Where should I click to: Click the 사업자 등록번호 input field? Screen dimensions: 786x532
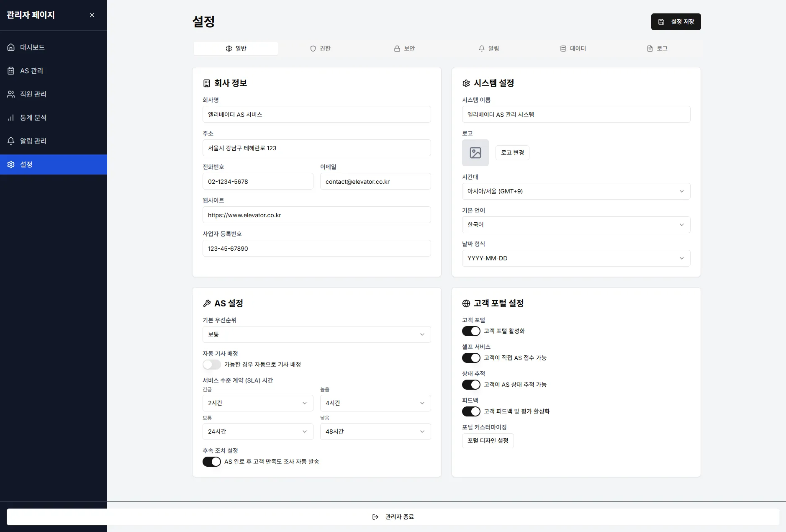[x=317, y=248]
